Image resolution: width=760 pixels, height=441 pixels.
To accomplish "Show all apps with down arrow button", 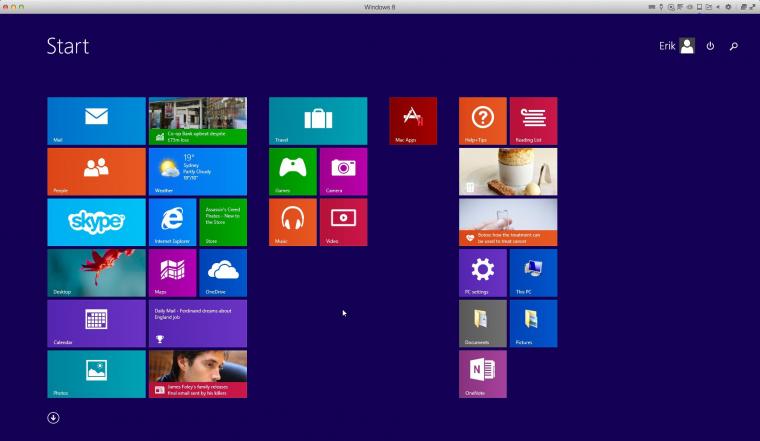I will [x=53, y=418].
